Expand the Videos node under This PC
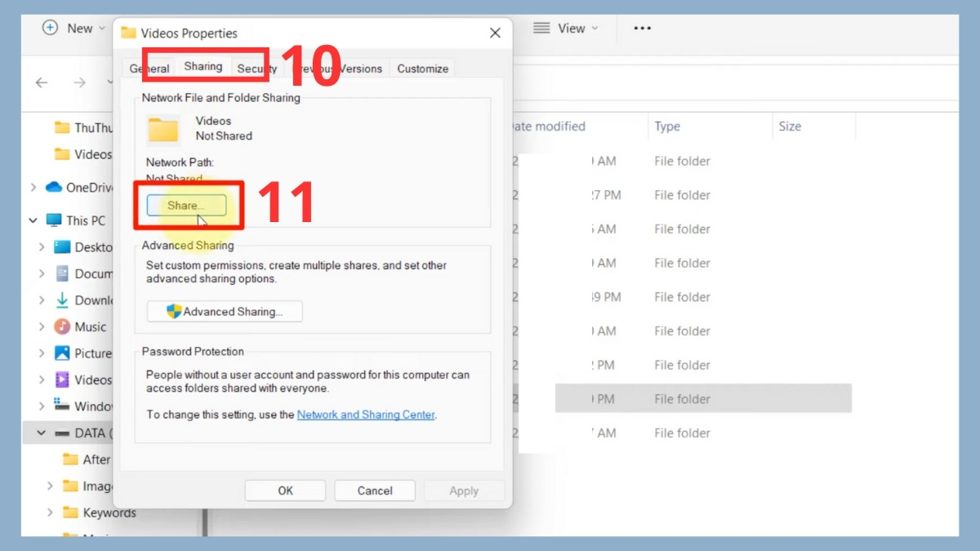Screen dimensions: 980x551 42,380
